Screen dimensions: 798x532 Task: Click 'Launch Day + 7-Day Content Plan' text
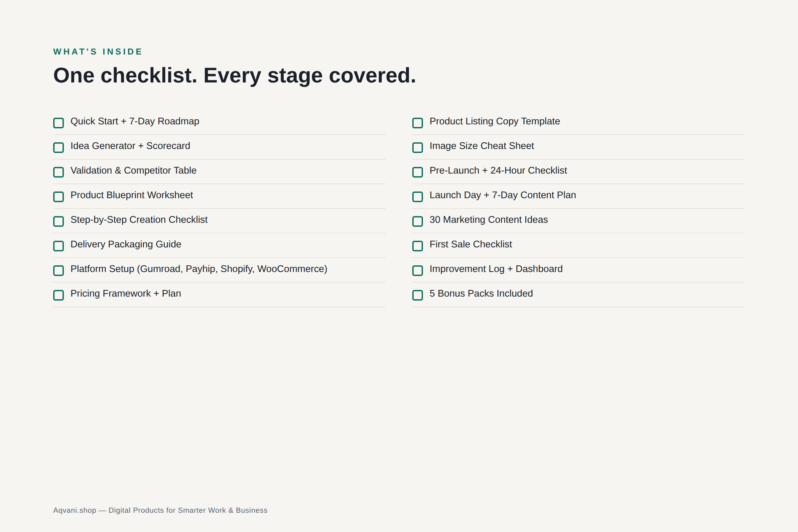pyautogui.click(x=503, y=195)
